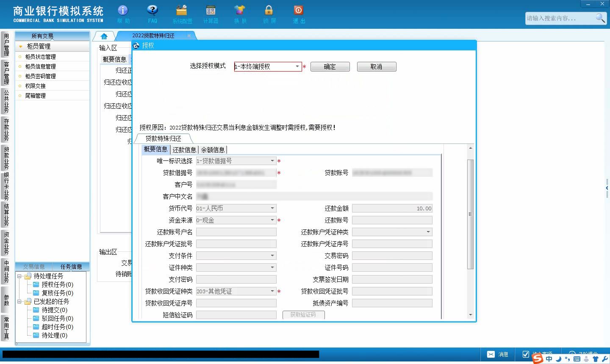Open the 支付条件 dropdown
Viewport: 610px width, 364px height.
tap(273, 256)
